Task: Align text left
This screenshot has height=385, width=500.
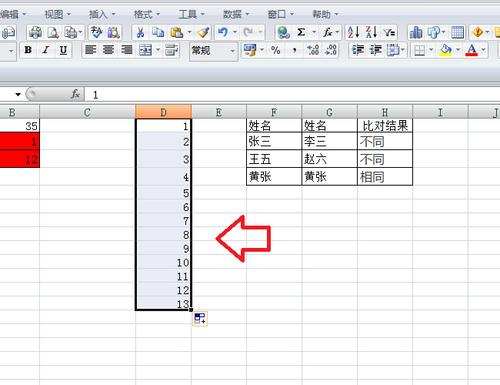Action: (x=90, y=50)
